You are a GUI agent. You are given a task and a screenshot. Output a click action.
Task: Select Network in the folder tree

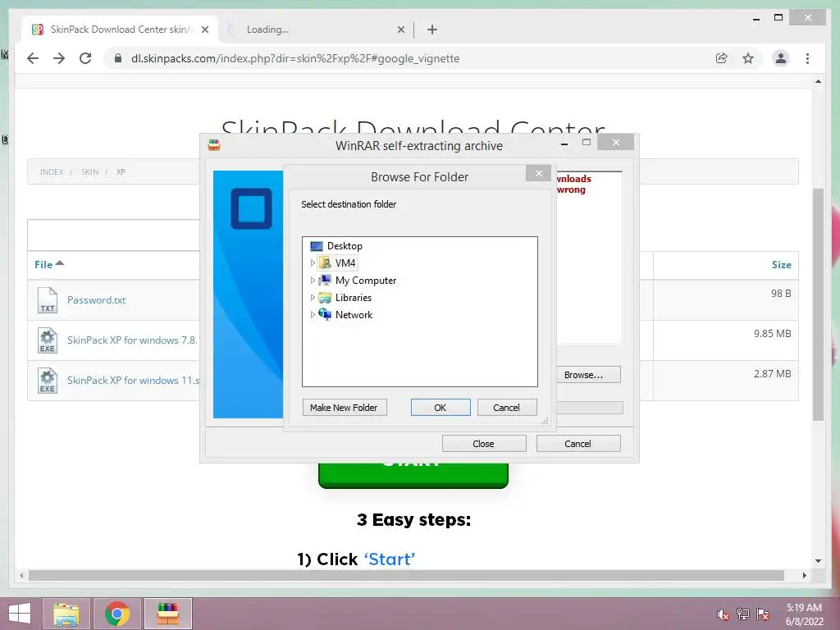345,314
